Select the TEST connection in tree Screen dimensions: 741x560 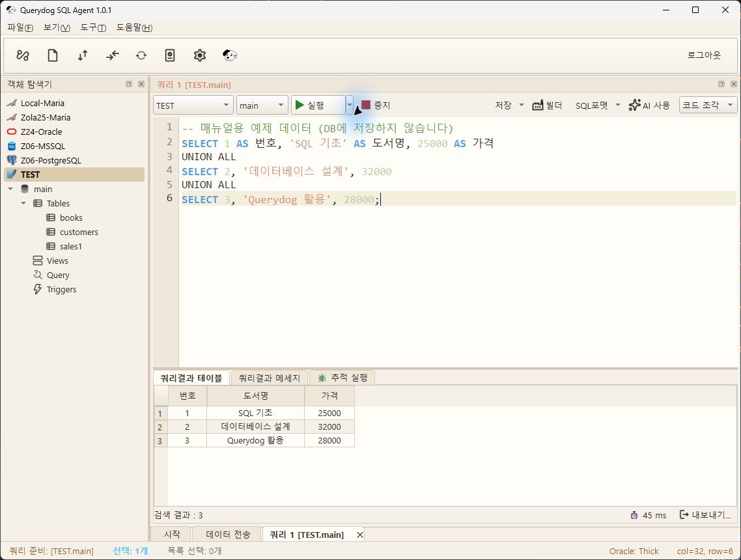[74, 175]
